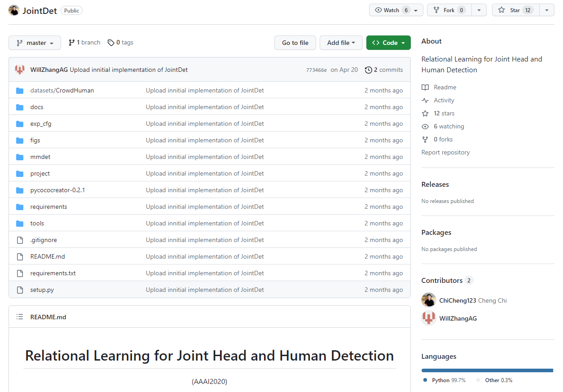The height and width of the screenshot is (392, 563).
Task: Open the 2 commits history link
Action: click(x=384, y=70)
